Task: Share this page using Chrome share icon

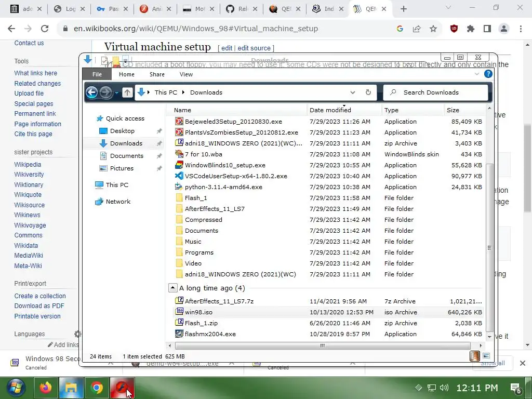Action: point(417,29)
